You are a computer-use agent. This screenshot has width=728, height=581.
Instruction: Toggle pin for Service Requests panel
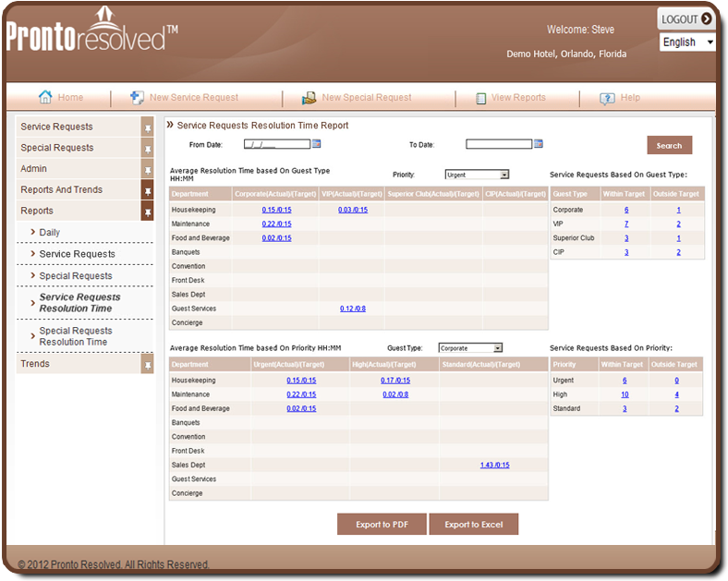tap(147, 127)
